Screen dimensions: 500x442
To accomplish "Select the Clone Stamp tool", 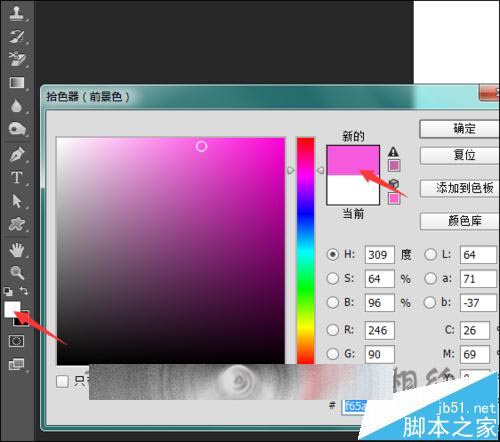I will point(17,13).
